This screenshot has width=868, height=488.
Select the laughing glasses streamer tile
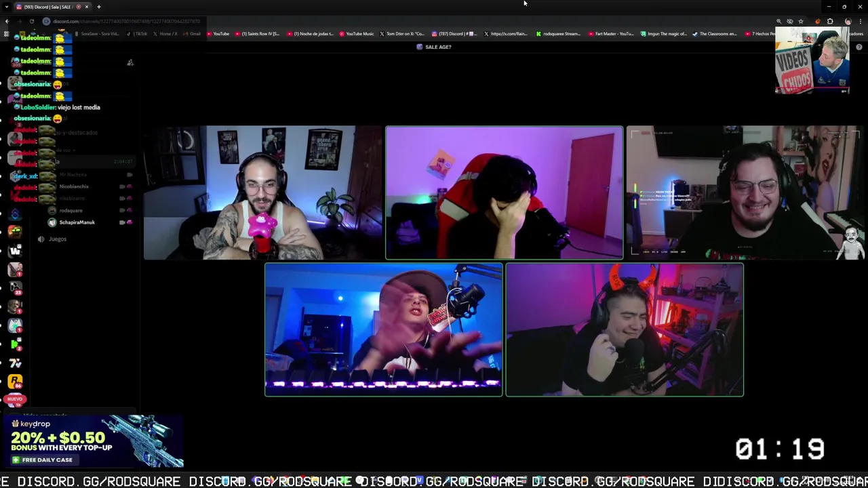click(x=746, y=192)
